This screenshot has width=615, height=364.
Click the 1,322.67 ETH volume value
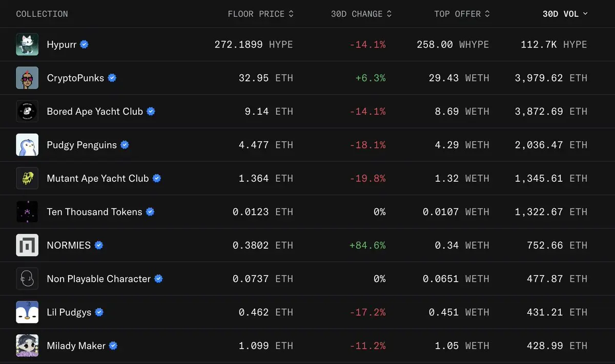551,211
